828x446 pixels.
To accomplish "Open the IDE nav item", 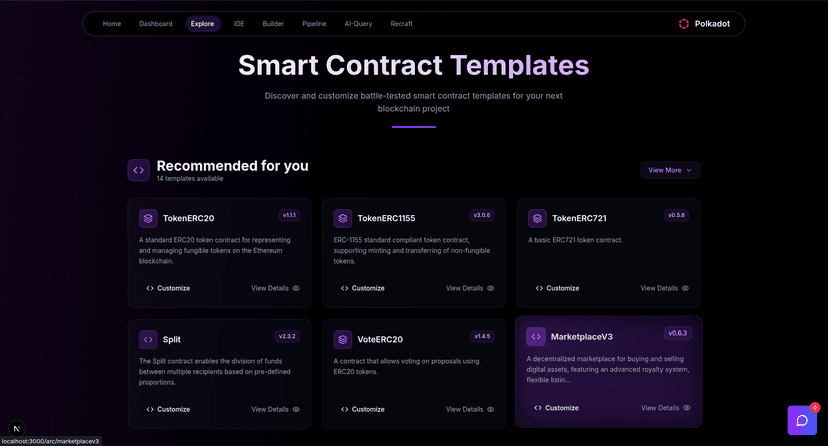I will coord(239,24).
